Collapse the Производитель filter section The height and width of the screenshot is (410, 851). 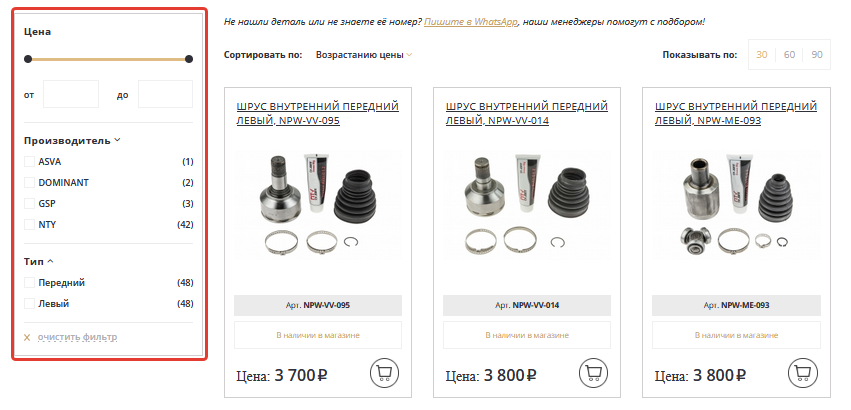[117, 140]
